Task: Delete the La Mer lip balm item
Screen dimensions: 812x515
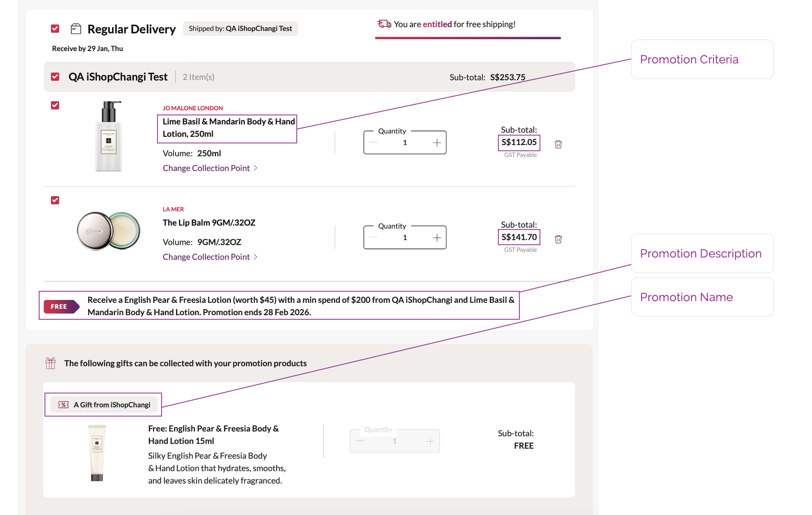Action: (558, 239)
